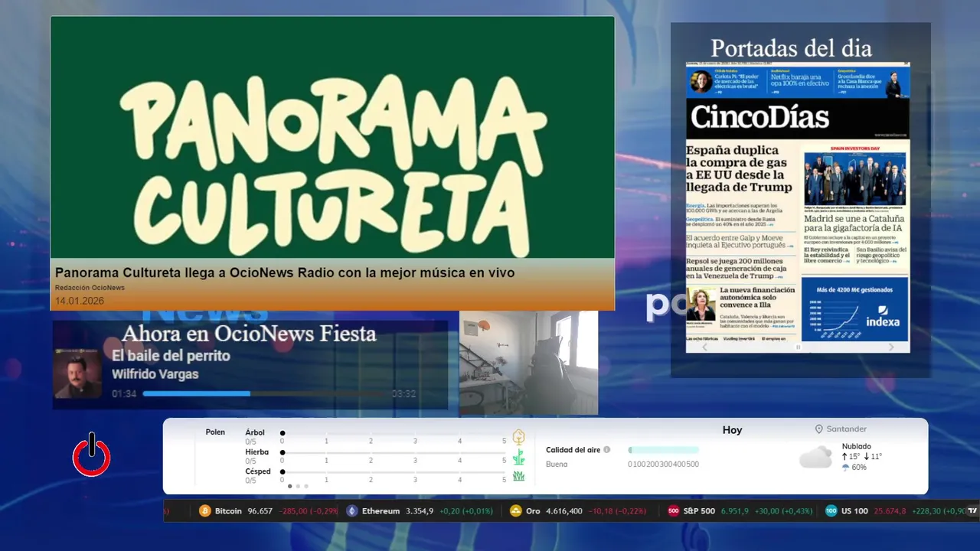
Task: Click the Bitcoin coin icon in ticker
Action: [x=204, y=511]
